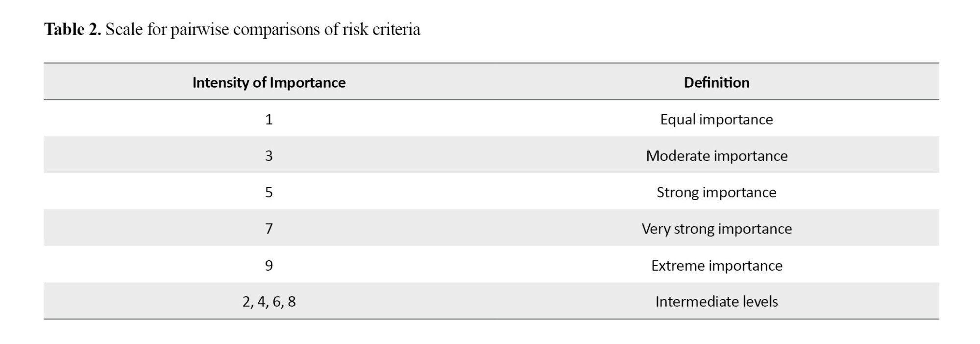The height and width of the screenshot is (344, 980).
Task: Select the intensity value 1 cell
Action: pos(269,119)
